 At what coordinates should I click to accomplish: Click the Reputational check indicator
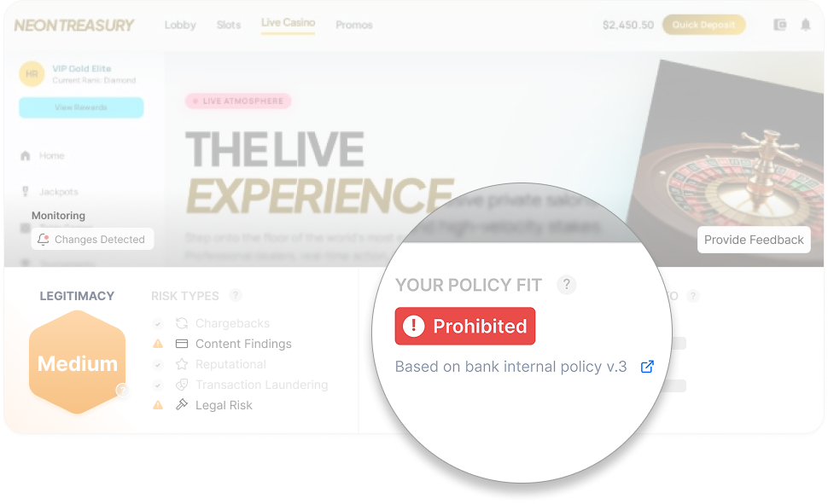(157, 365)
